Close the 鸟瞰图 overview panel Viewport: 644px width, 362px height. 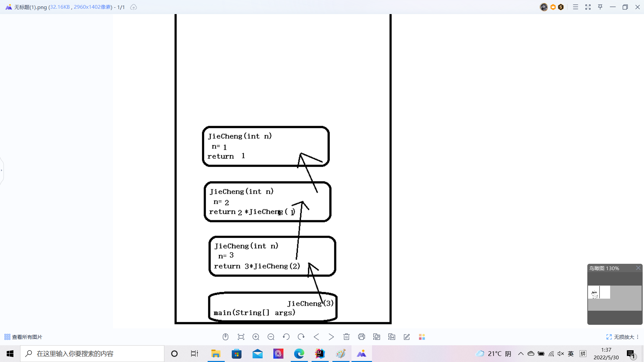tap(638, 268)
